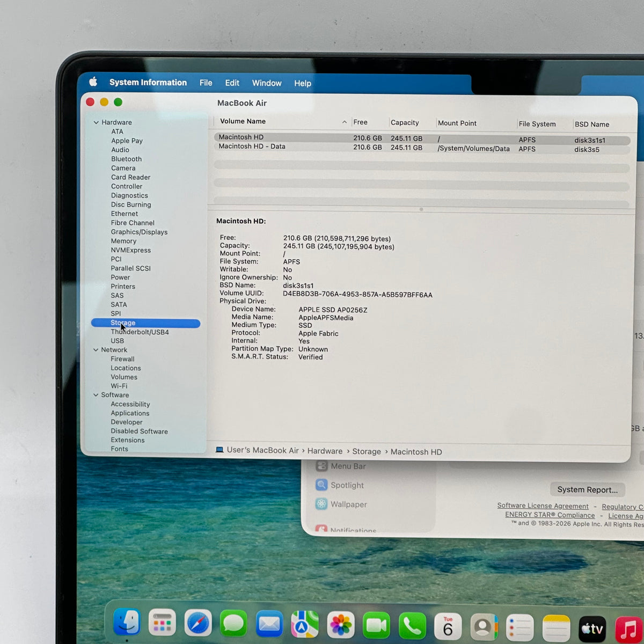The image size is (644, 644).
Task: Click the System Report button
Action: point(587,489)
